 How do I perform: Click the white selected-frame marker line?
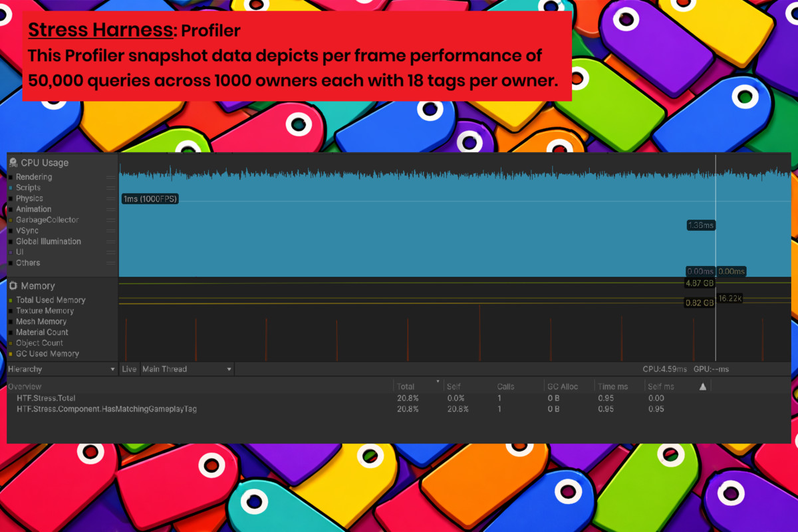point(716,258)
